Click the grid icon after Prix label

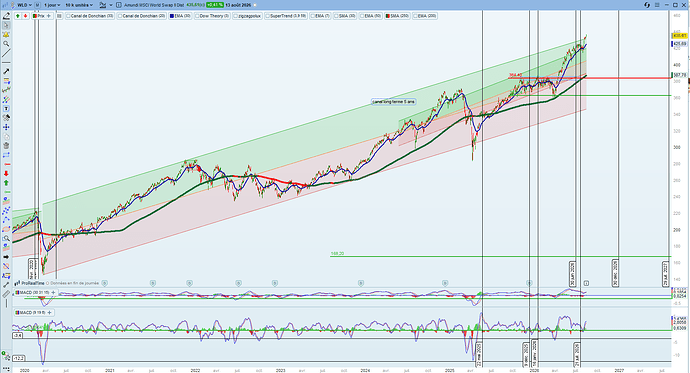[x=59, y=16]
